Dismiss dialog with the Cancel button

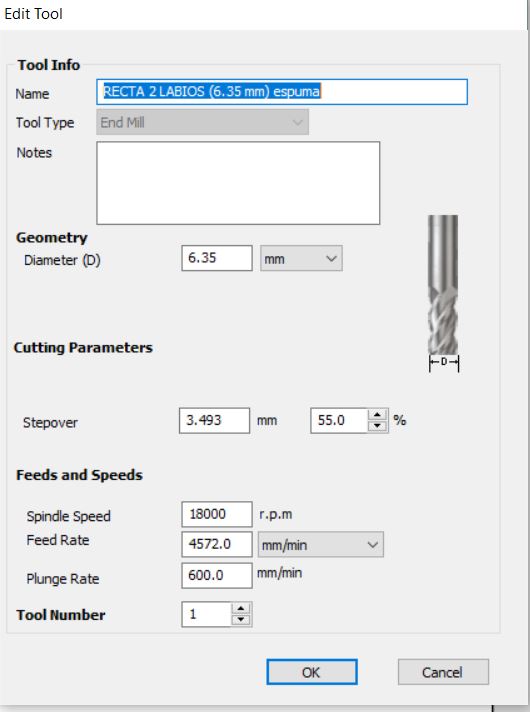[x=443, y=672]
